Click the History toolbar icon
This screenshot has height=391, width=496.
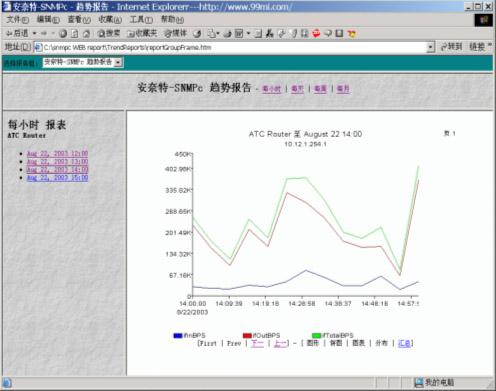click(197, 34)
